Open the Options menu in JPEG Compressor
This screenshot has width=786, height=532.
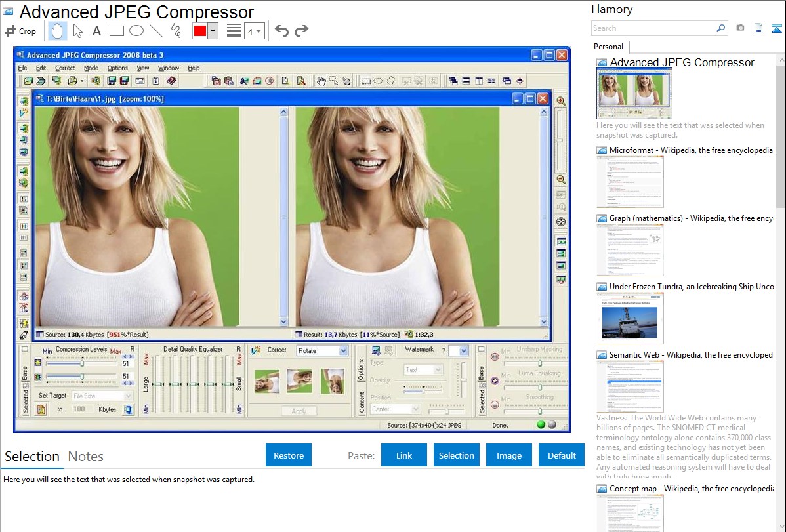117,68
